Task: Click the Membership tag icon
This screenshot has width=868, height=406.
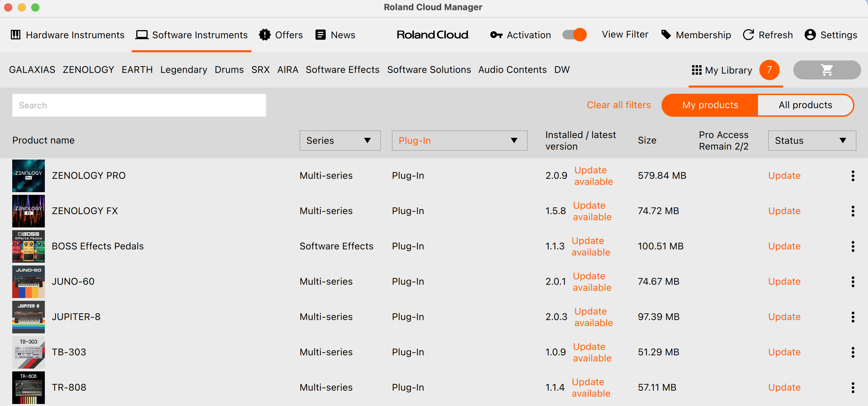Action: [x=666, y=35]
